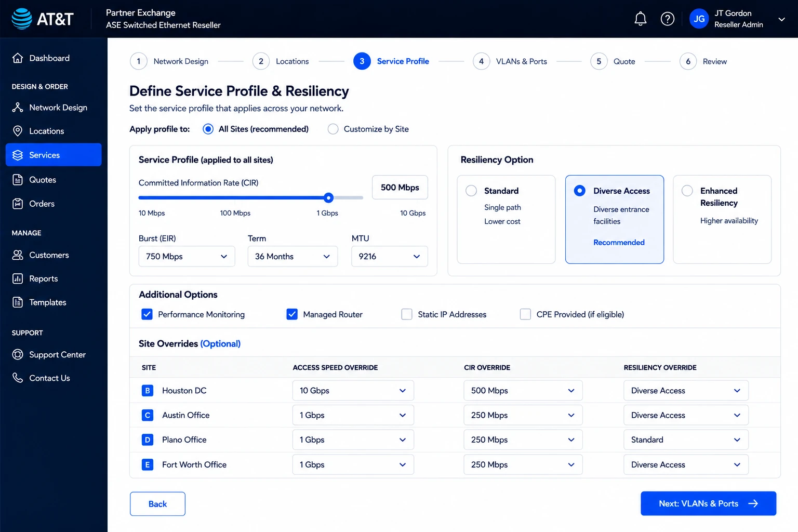Expand the JT Gordon account menu chevron
The image size is (798, 532).
pyautogui.click(x=781, y=19)
